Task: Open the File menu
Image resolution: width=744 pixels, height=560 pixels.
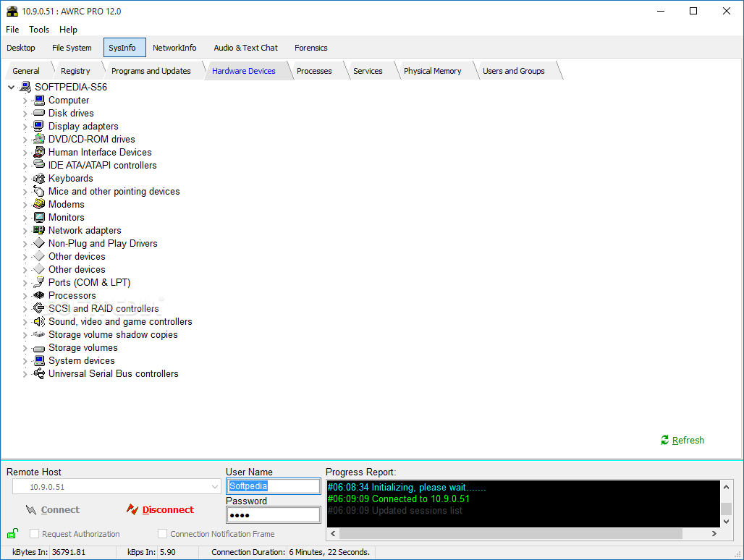Action: [12, 30]
